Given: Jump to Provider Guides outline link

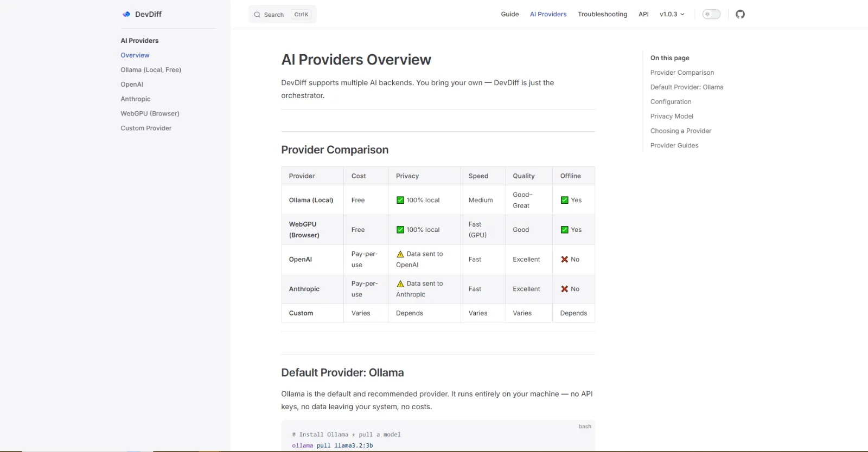Looking at the screenshot, I should (674, 146).
